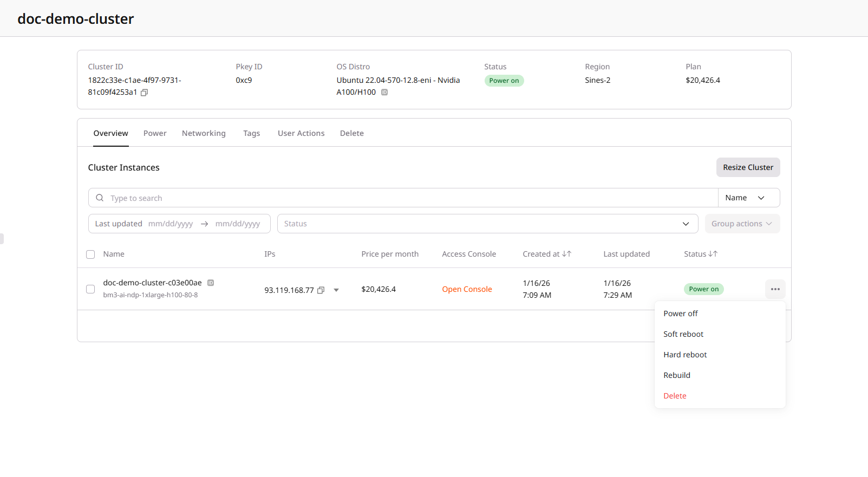Open the Networking tab
868x477 pixels.
click(204, 133)
